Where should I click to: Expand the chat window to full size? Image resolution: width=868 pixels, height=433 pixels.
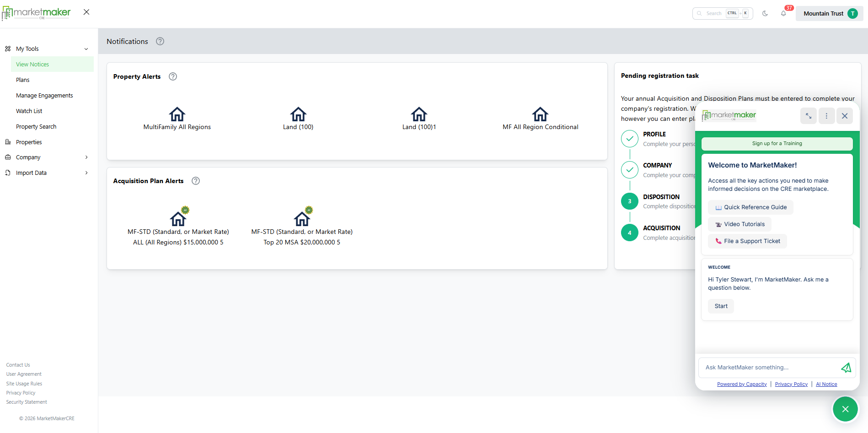[808, 116]
